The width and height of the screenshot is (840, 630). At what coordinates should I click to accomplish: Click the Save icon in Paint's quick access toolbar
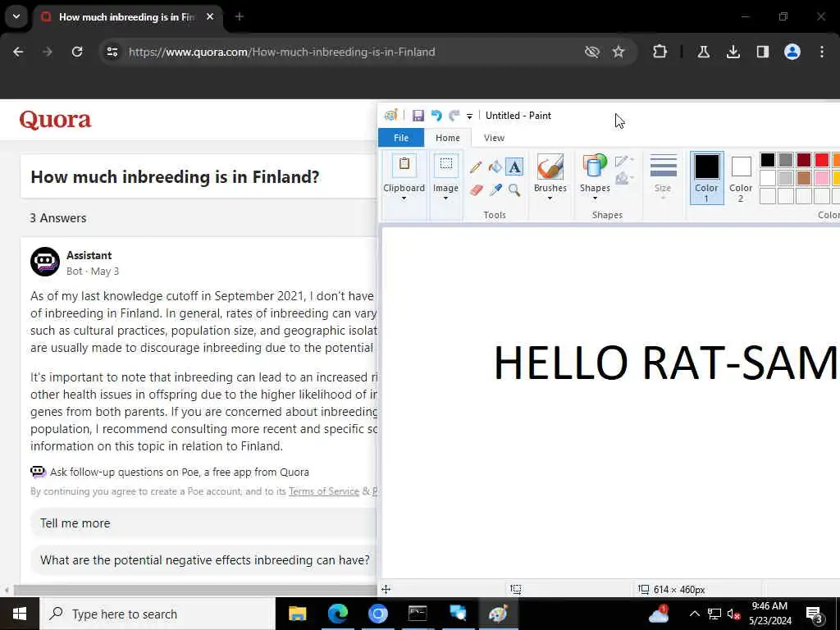[418, 115]
